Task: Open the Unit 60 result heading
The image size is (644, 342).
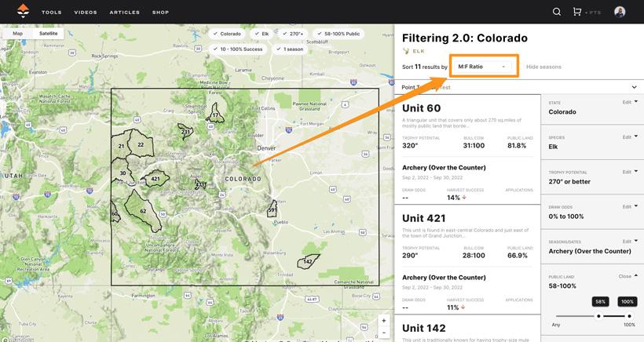Action: (422, 108)
